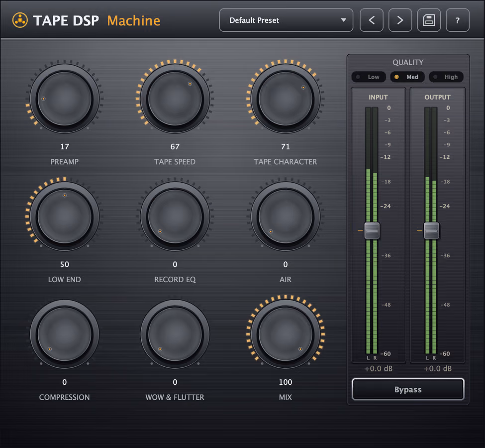Go to the previous preset with left arrow
The height and width of the screenshot is (448, 485).
click(x=372, y=20)
